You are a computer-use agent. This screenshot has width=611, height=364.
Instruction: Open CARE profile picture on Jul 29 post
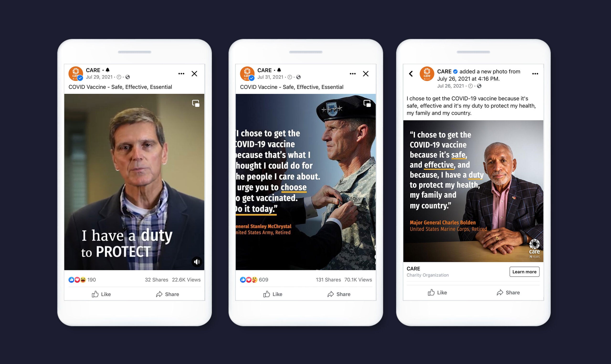76,73
